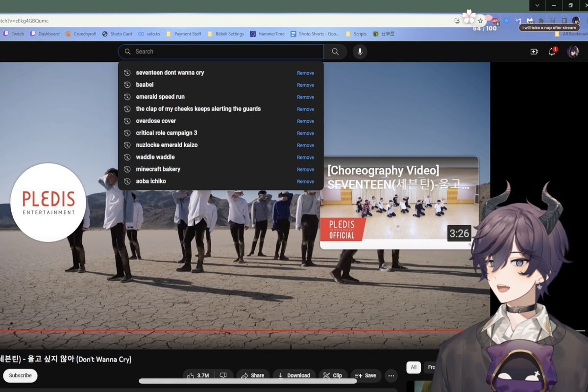Remove 'overdose cover' from history
The image size is (588, 392).
[305, 121]
